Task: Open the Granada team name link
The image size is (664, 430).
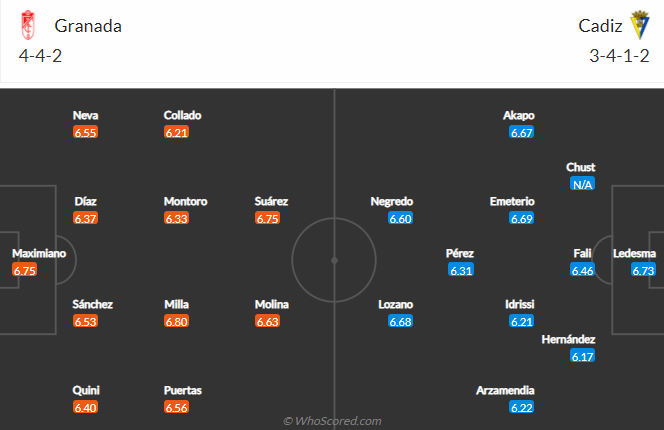Action: coord(88,26)
